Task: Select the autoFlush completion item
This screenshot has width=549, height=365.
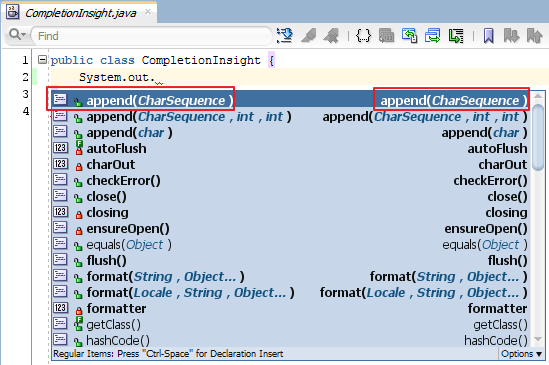Action: (290, 149)
